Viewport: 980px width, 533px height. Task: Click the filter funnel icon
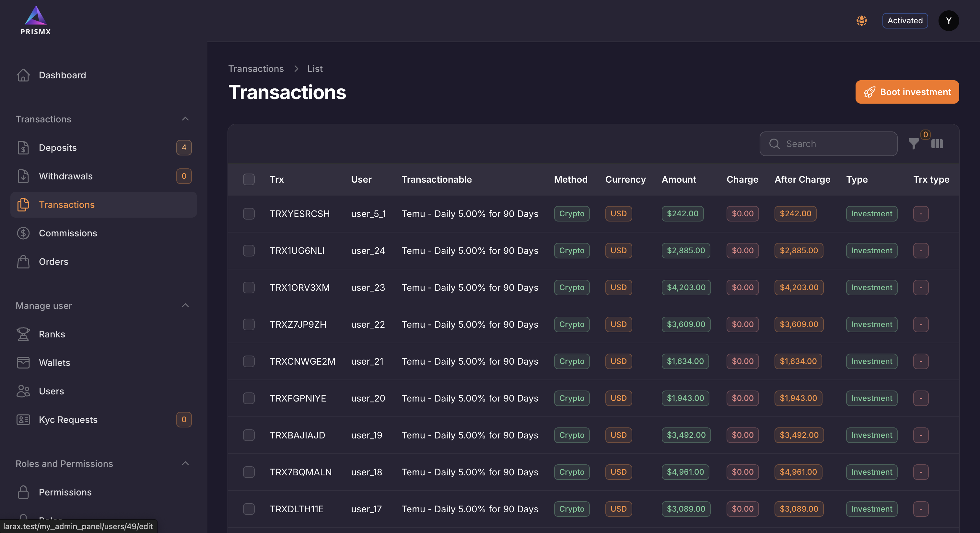(914, 144)
